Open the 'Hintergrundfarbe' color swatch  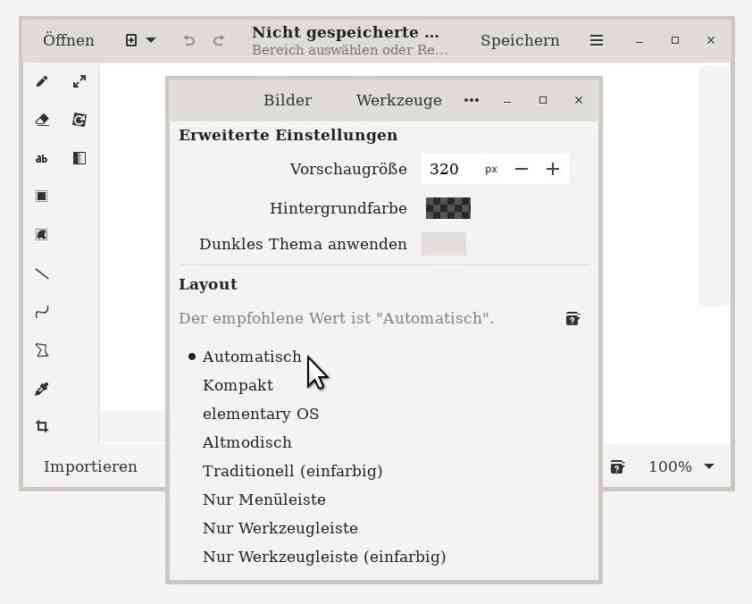(x=448, y=208)
